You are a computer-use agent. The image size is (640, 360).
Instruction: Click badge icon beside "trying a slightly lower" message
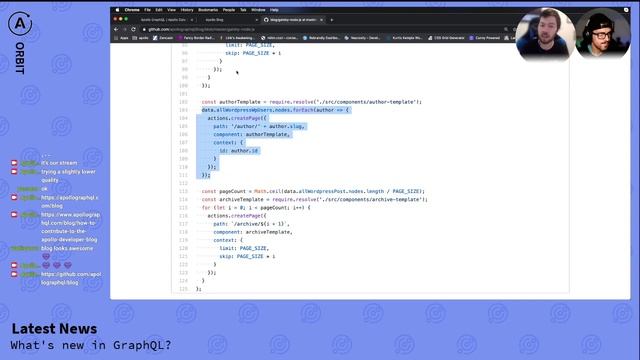[x=14, y=172]
